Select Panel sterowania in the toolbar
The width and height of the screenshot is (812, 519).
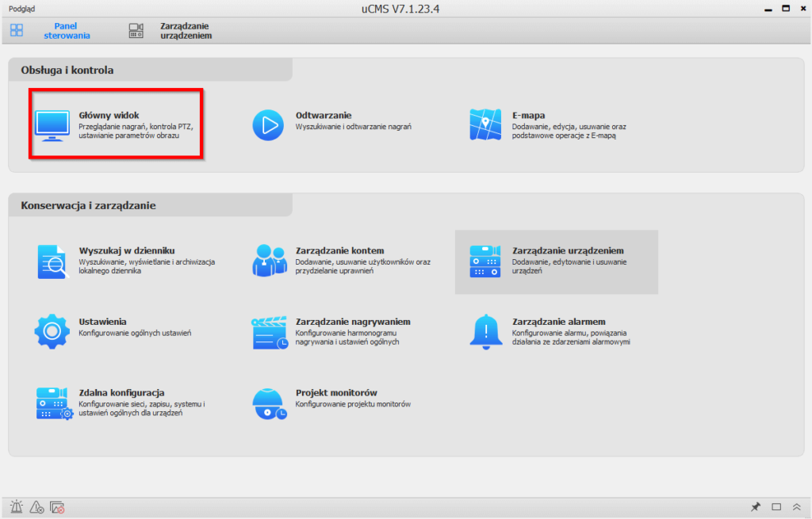pyautogui.click(x=56, y=30)
